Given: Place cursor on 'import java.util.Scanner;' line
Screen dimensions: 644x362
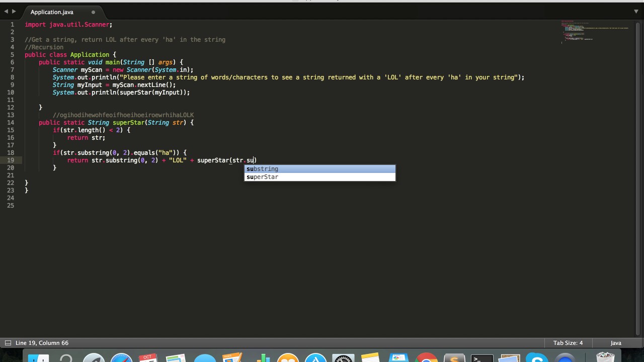Looking at the screenshot, I should coord(68,25).
